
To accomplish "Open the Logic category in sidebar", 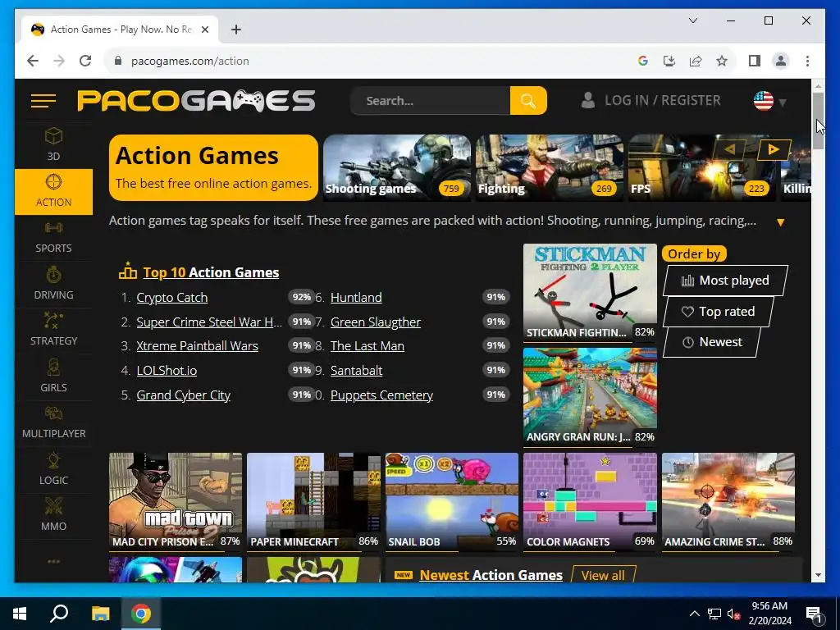I will (53, 469).
